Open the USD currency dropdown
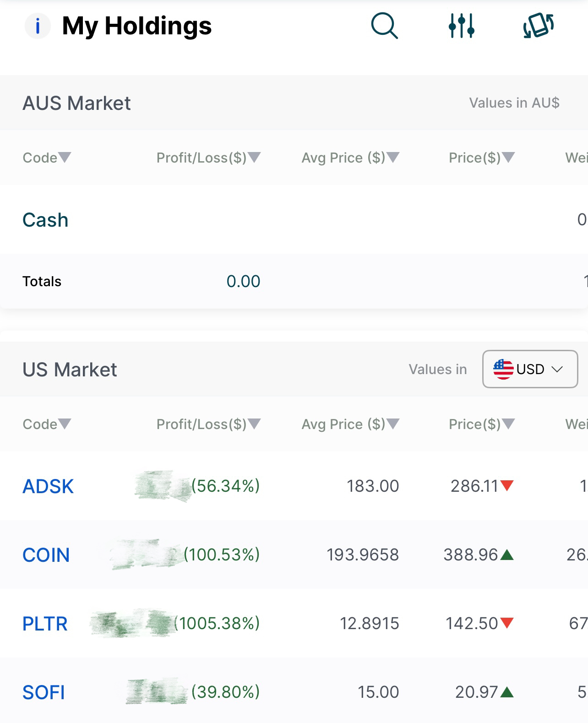Screen dimensions: 588x723 [x=530, y=369]
